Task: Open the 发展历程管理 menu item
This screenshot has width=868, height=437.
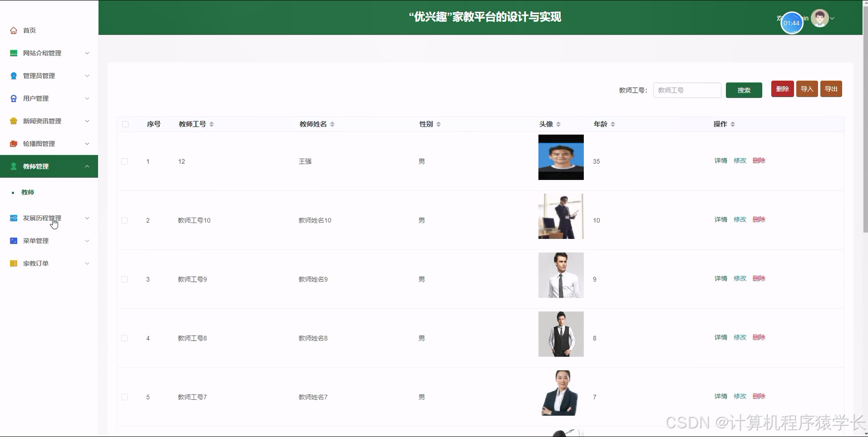Action: [x=42, y=218]
